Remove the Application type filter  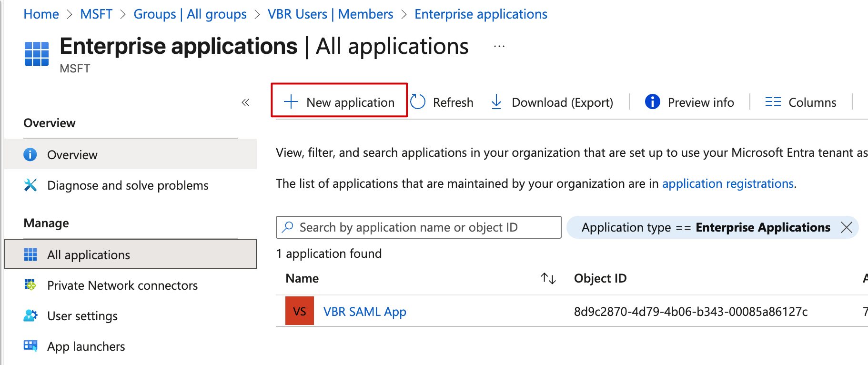click(x=847, y=227)
